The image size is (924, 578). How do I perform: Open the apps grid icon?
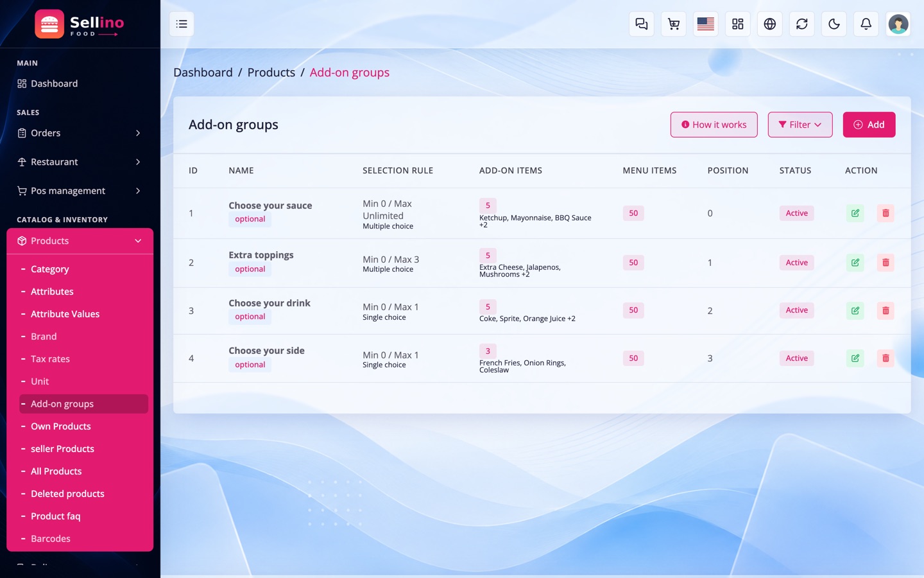pyautogui.click(x=738, y=24)
